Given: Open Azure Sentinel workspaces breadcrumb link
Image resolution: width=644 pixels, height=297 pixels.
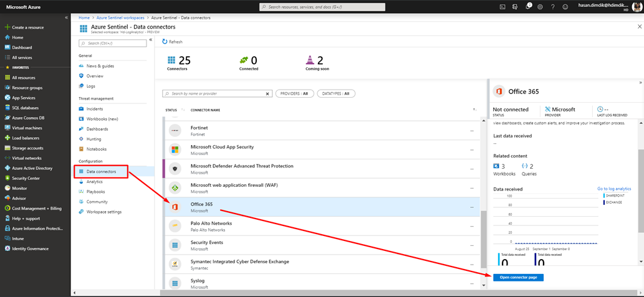Looking at the screenshot, I should (x=119, y=17).
